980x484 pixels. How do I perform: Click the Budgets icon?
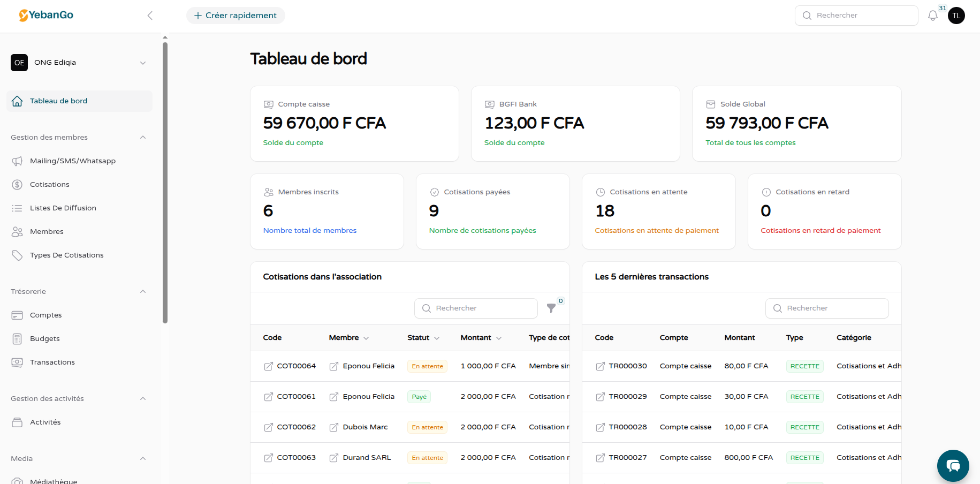tap(18, 338)
